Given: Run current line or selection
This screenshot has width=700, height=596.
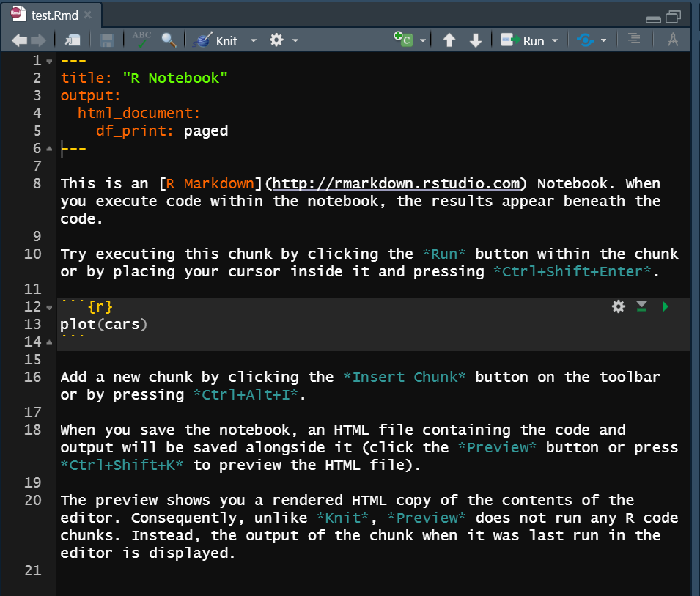Looking at the screenshot, I should coord(522,40).
